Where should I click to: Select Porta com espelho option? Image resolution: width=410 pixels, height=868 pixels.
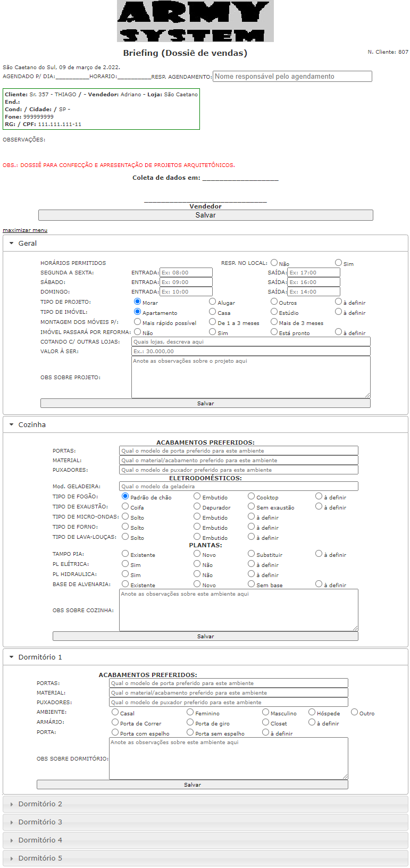tap(115, 732)
